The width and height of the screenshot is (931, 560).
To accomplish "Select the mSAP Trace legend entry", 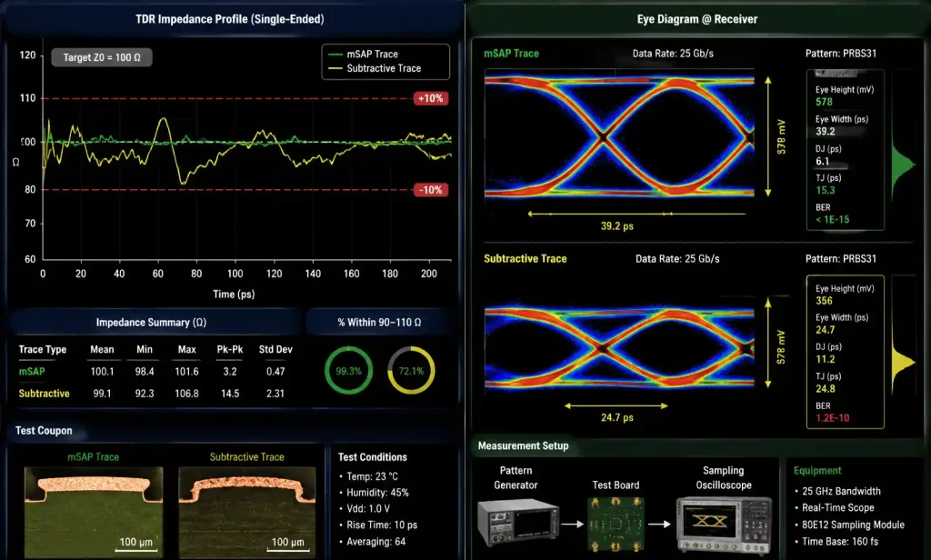I will click(364, 54).
